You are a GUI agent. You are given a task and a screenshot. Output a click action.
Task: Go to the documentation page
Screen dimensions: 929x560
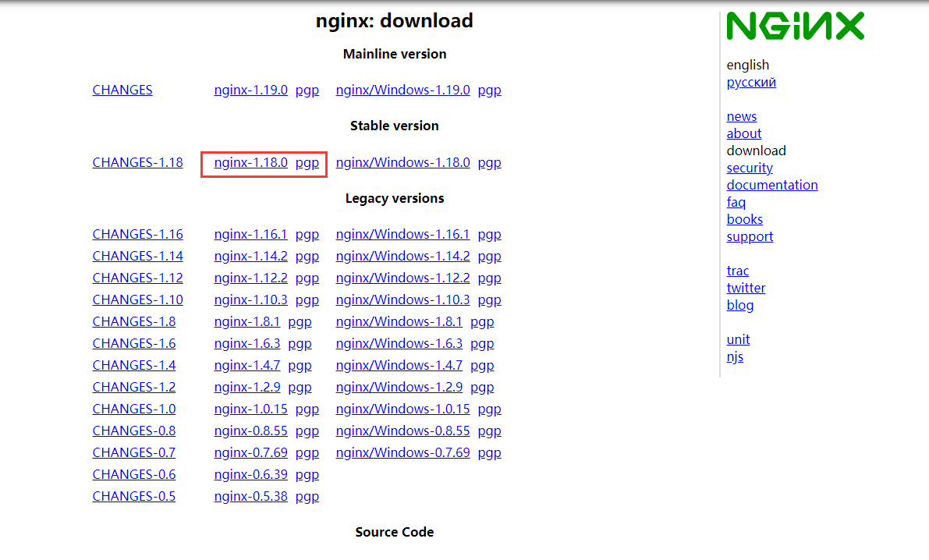tap(772, 185)
